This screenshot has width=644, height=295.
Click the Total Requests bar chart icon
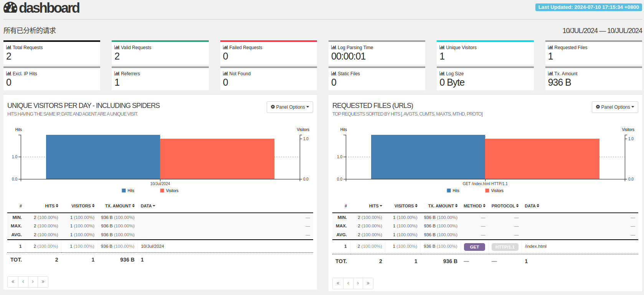[x=9, y=47]
